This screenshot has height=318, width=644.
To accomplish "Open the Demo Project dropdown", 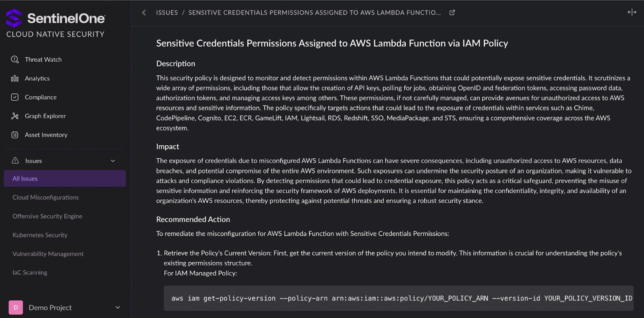I will click(117, 308).
